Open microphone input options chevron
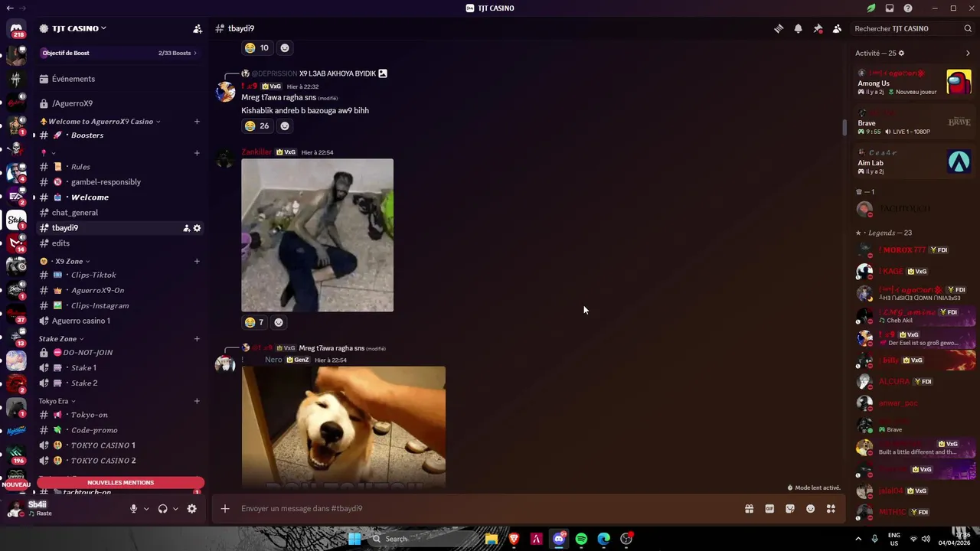The image size is (980, 551). point(146,509)
